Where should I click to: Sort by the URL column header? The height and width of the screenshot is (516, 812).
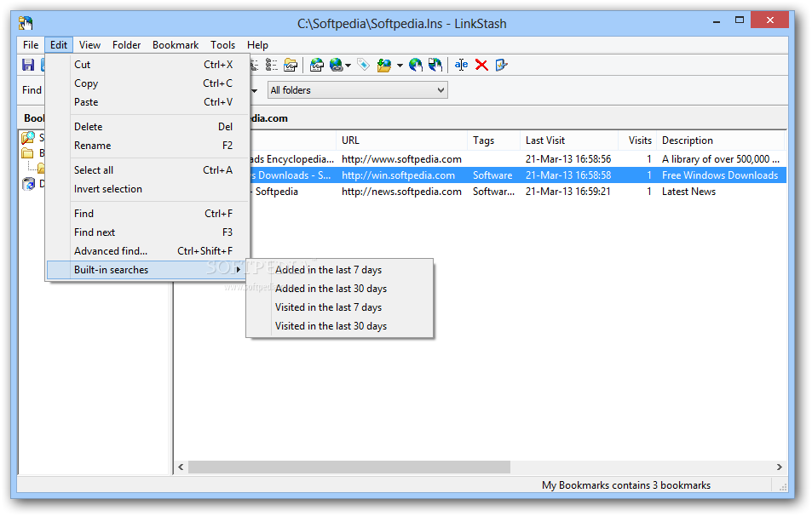pos(402,140)
